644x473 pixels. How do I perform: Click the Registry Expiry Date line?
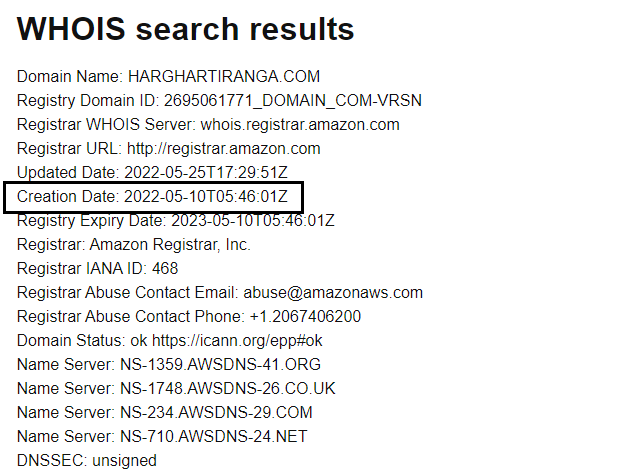click(175, 221)
